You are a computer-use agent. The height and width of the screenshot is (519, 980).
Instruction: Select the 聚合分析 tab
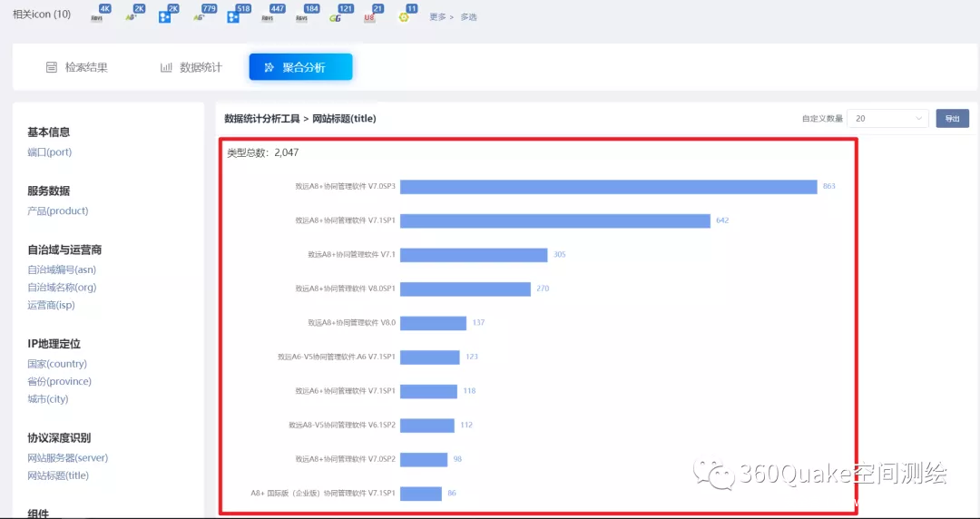point(300,67)
